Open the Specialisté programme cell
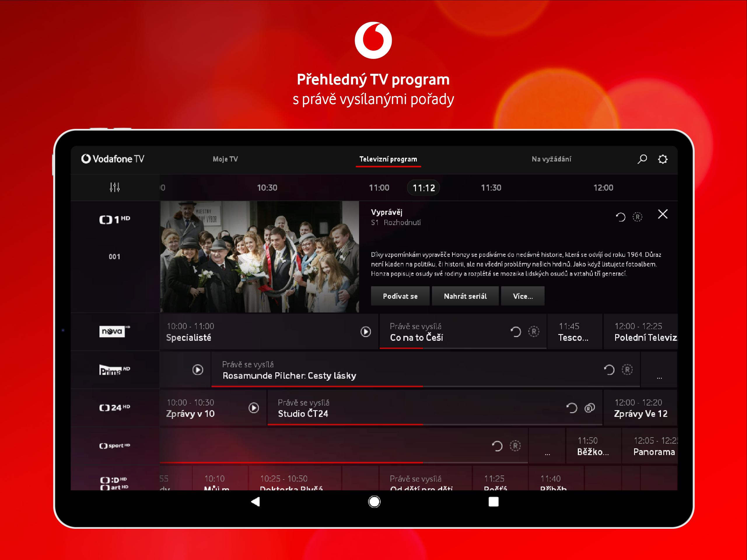Screen dimensions: 747x560 tap(269, 331)
